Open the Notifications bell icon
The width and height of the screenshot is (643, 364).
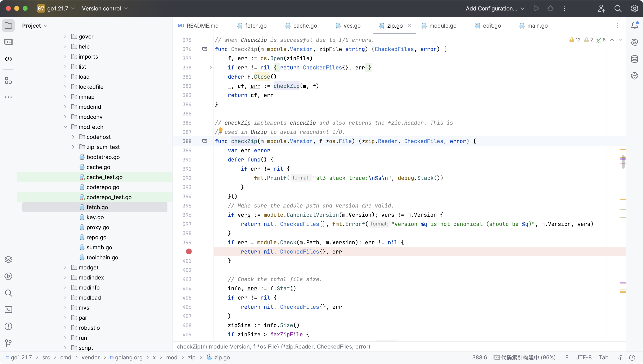[x=634, y=26]
